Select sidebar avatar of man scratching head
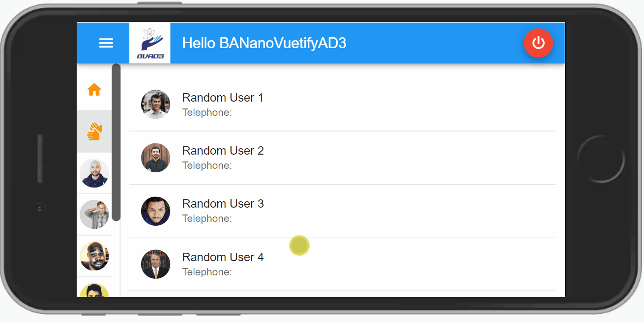 coord(94,215)
